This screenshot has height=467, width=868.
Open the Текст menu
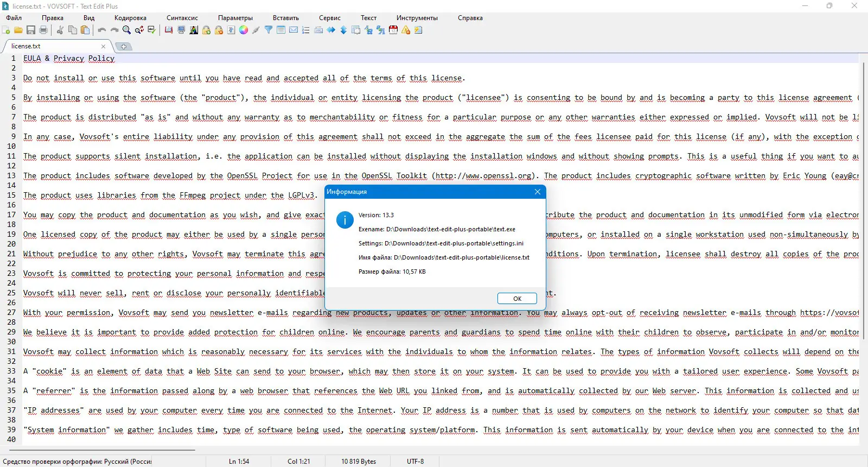click(368, 18)
